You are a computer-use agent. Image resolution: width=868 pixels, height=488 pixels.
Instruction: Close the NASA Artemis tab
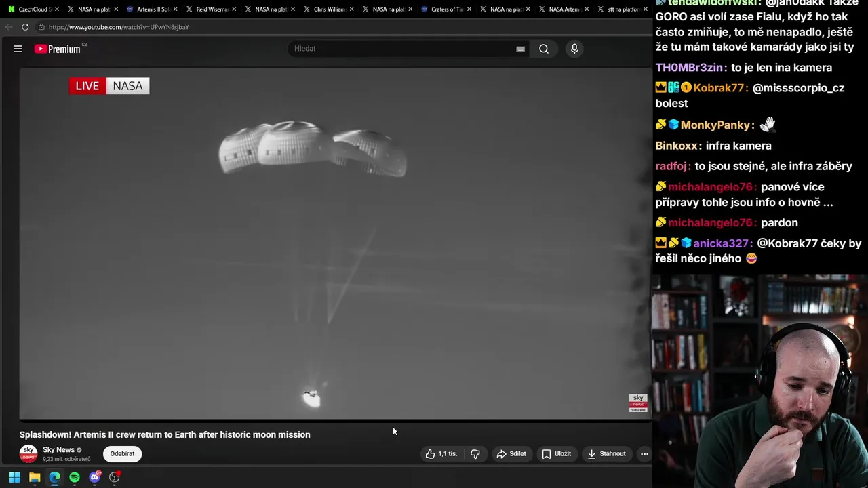pyautogui.click(x=587, y=9)
